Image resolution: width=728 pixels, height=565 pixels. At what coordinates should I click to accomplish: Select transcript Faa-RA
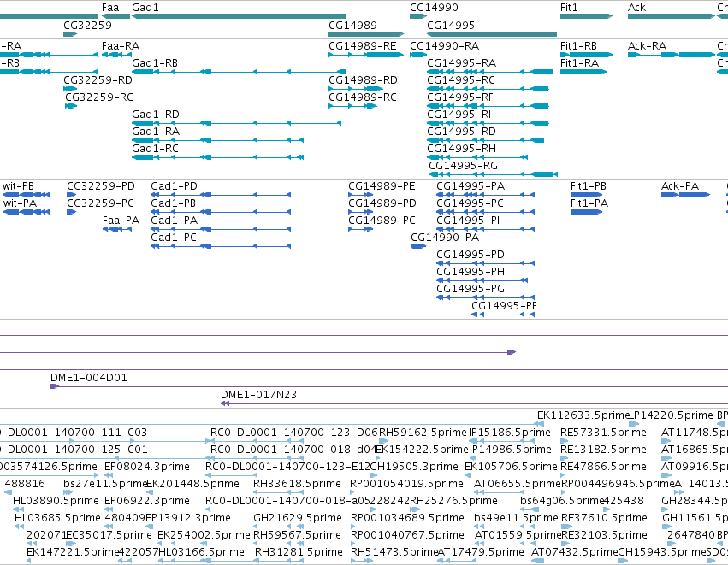(x=116, y=55)
